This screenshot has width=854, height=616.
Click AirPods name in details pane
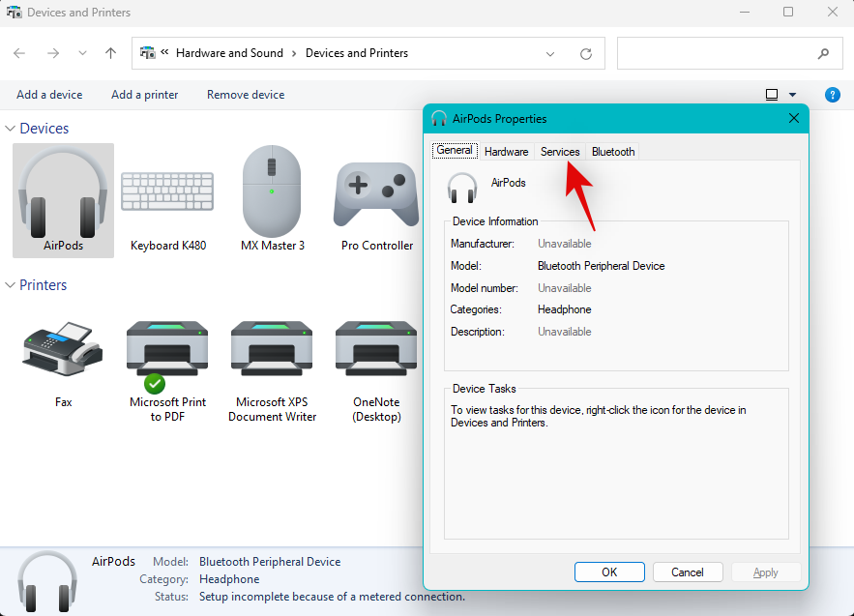tap(113, 561)
